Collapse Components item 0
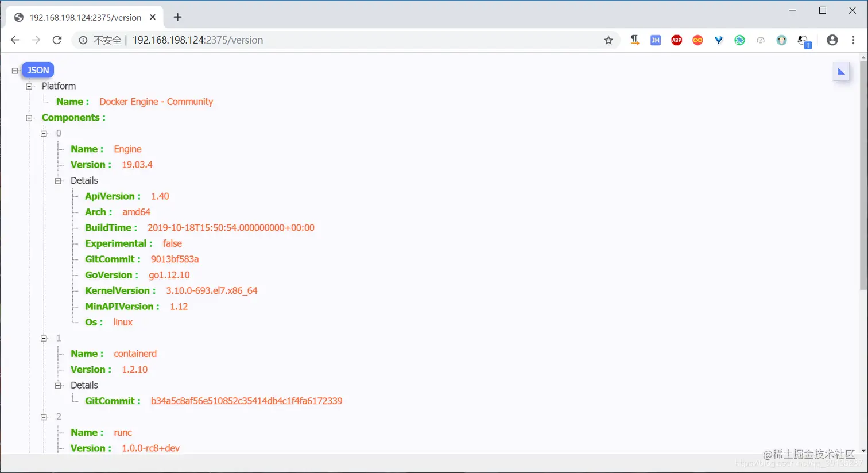Screen dimensions: 868x473 [x=44, y=134]
